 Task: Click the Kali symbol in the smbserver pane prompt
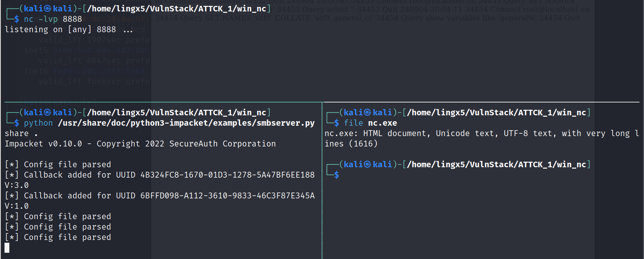point(47,113)
